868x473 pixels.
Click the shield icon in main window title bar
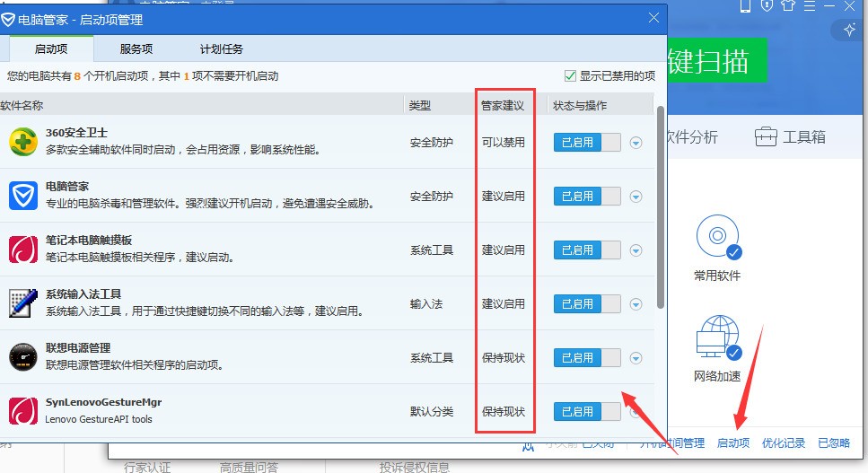click(x=767, y=5)
